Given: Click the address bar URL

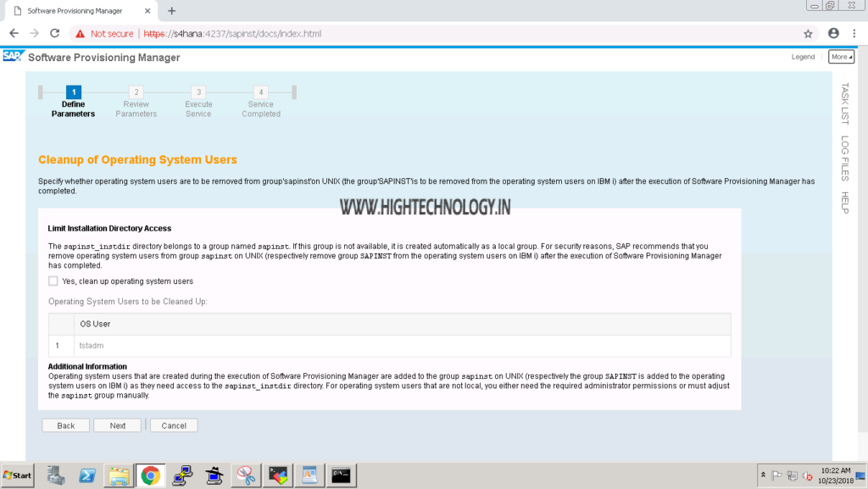Looking at the screenshot, I should (x=232, y=34).
